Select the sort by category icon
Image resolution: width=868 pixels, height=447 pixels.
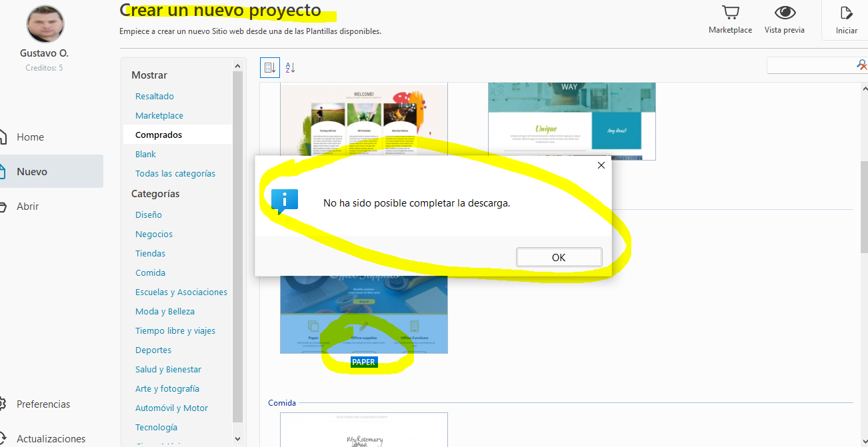(270, 67)
